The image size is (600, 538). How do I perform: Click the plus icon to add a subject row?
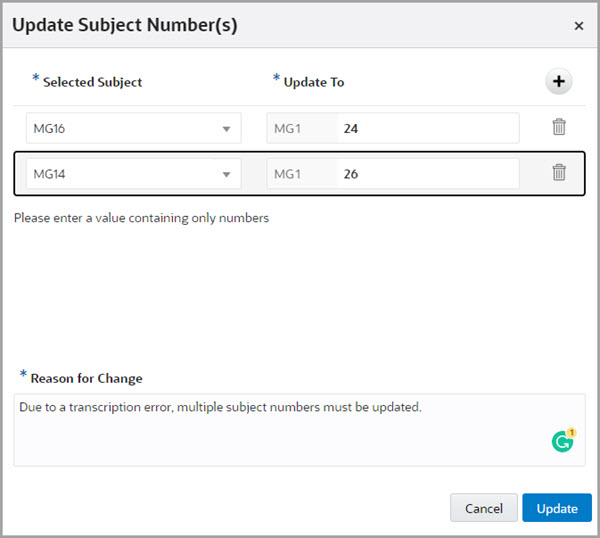coord(559,82)
